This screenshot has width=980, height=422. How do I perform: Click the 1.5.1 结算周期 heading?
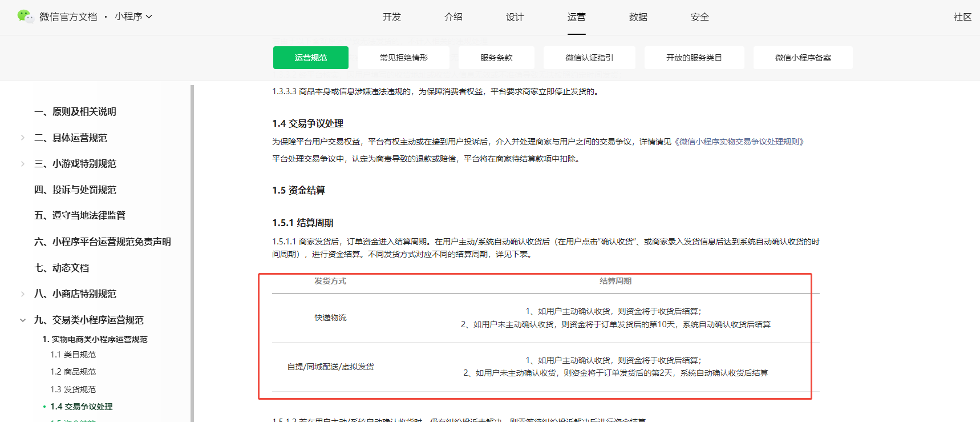pos(303,223)
